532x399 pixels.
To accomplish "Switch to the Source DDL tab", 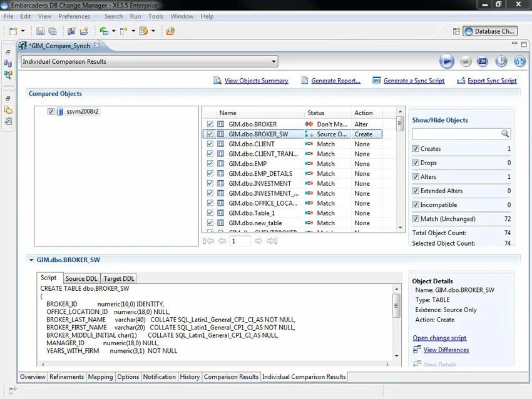I will click(81, 279).
